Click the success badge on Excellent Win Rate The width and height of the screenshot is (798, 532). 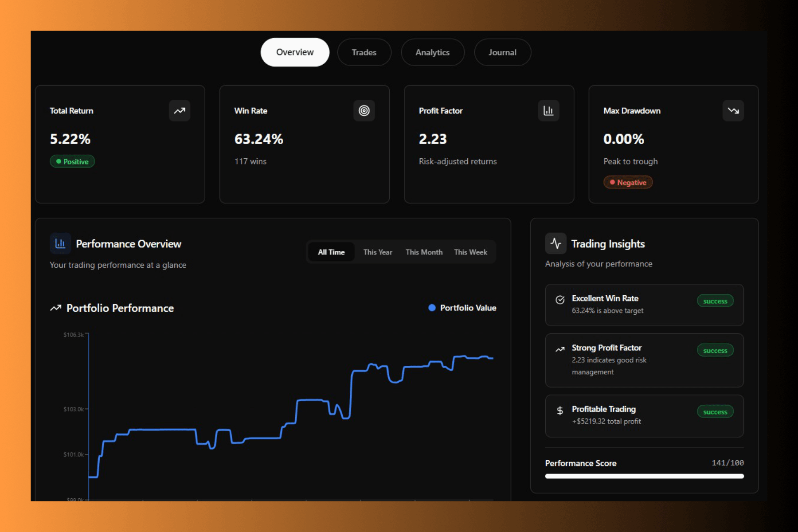(715, 301)
